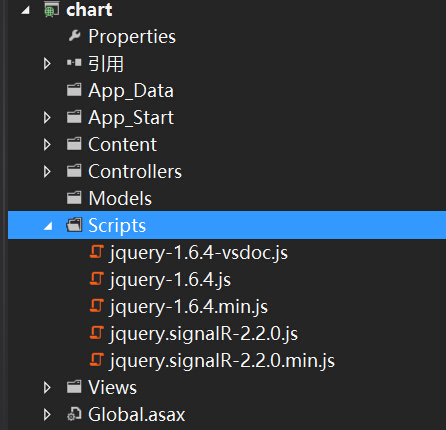Click the open Scripts folder icon

[74, 225]
